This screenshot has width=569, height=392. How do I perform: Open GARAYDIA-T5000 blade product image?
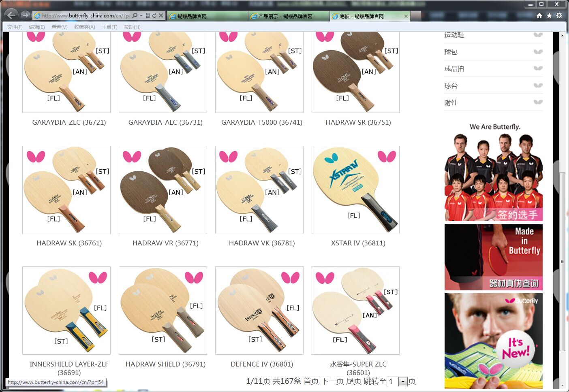click(259, 72)
